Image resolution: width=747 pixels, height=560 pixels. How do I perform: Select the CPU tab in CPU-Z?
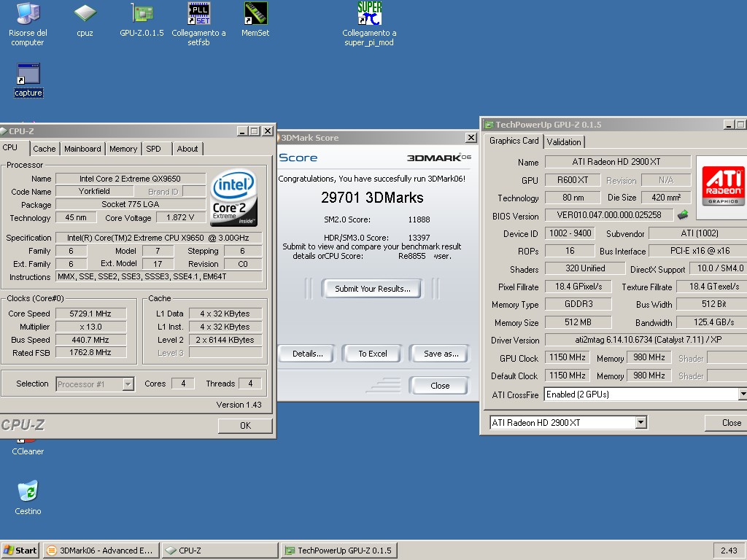click(x=10, y=147)
